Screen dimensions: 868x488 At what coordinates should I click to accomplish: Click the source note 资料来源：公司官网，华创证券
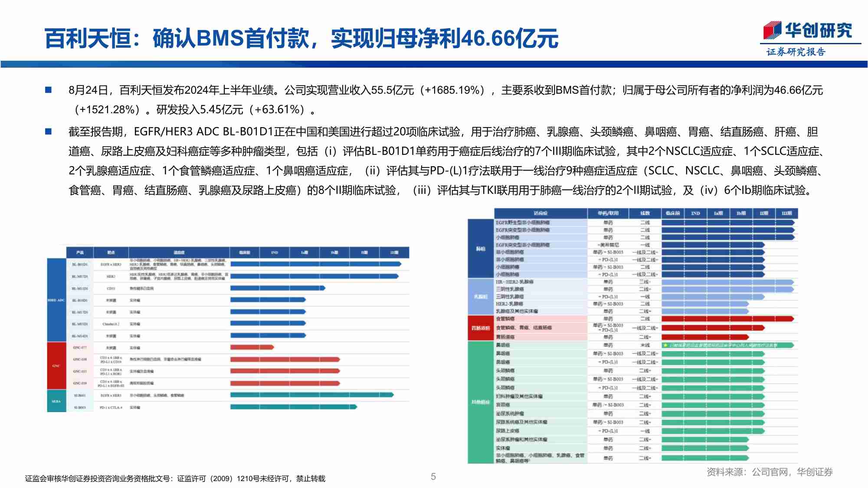pos(770,472)
